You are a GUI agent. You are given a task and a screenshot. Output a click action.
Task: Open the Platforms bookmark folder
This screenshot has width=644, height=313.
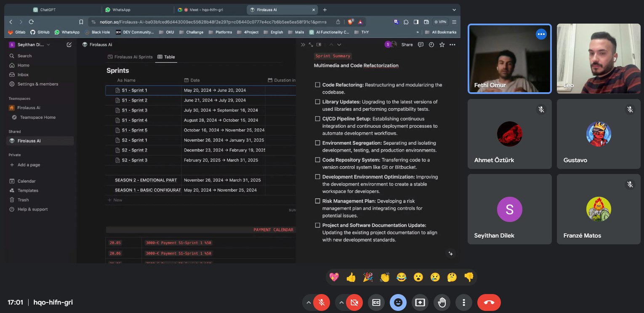click(x=220, y=32)
